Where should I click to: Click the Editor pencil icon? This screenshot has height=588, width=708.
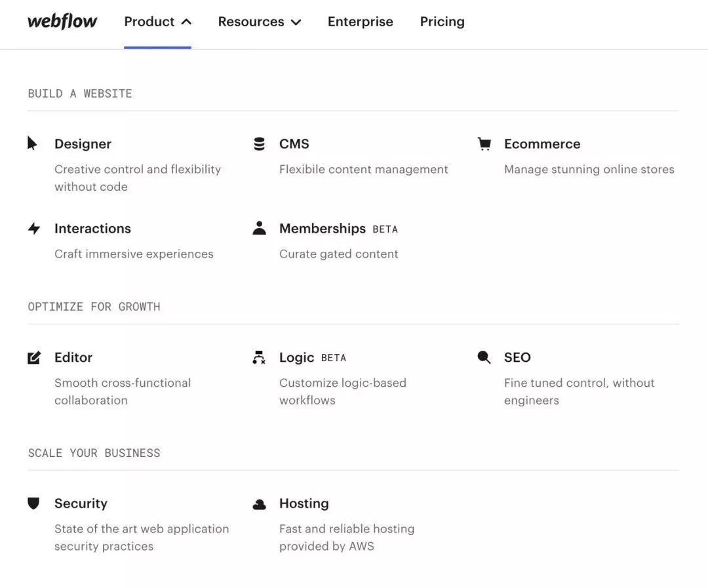point(34,357)
